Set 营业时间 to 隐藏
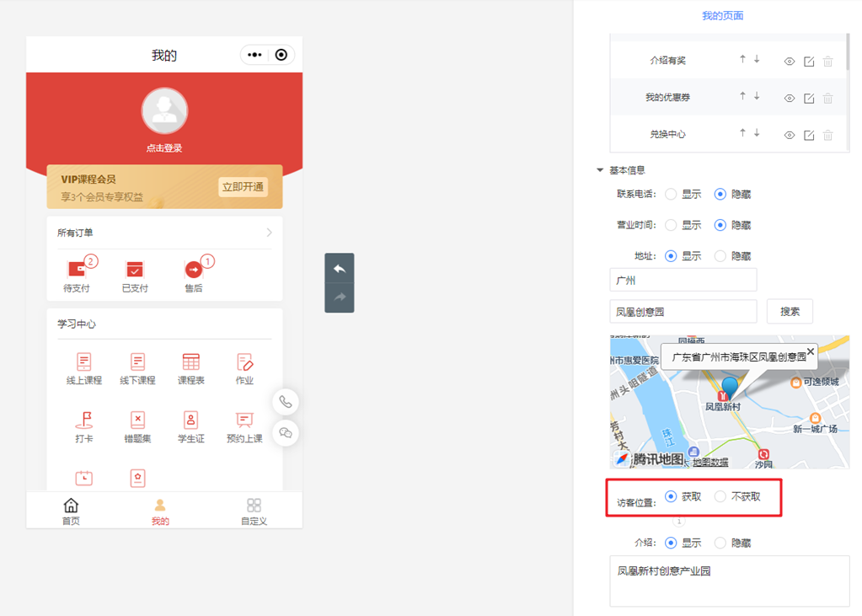 (x=720, y=225)
